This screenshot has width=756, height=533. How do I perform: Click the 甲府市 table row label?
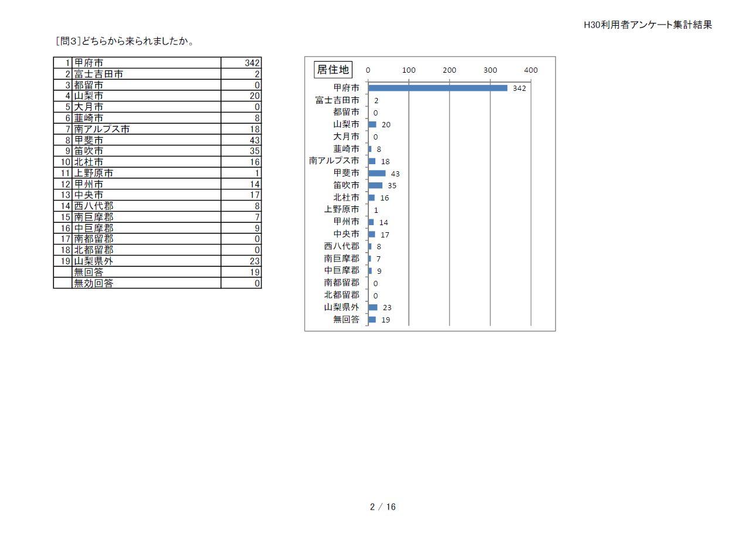coord(147,63)
